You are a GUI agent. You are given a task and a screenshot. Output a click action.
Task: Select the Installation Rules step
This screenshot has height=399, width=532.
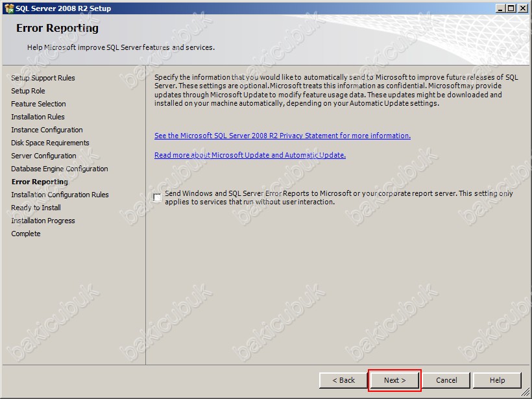[38, 117]
